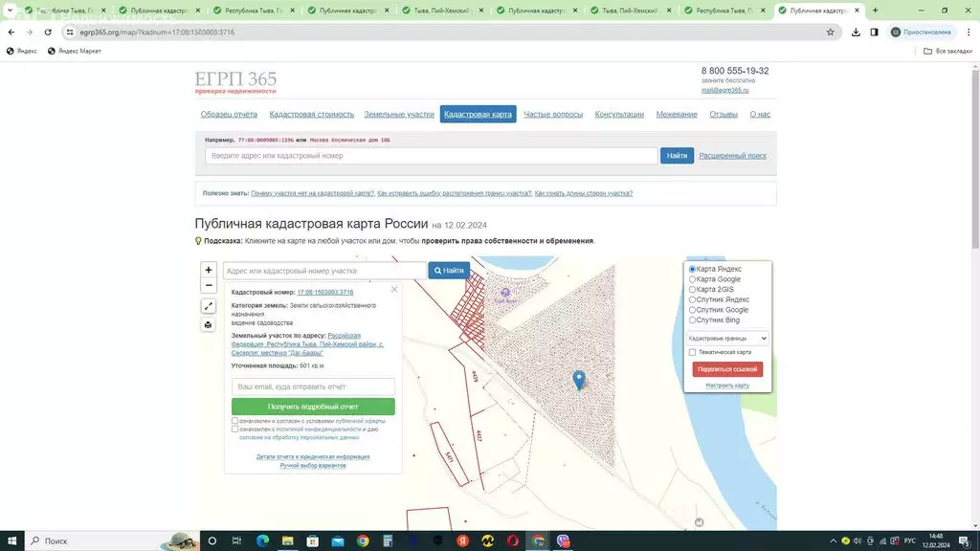Image resolution: width=980 pixels, height=551 pixels.
Task: Go to the Межевание page
Action: 677,115
